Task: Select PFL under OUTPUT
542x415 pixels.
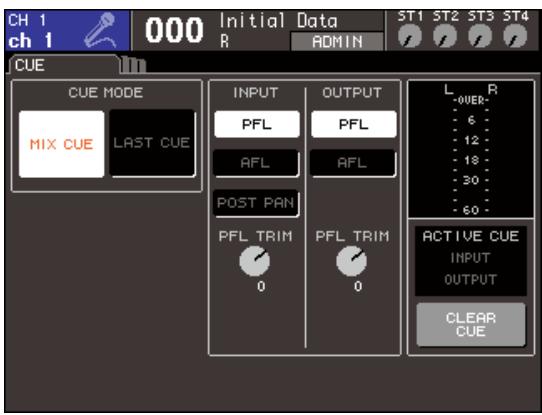Action: click(x=354, y=124)
